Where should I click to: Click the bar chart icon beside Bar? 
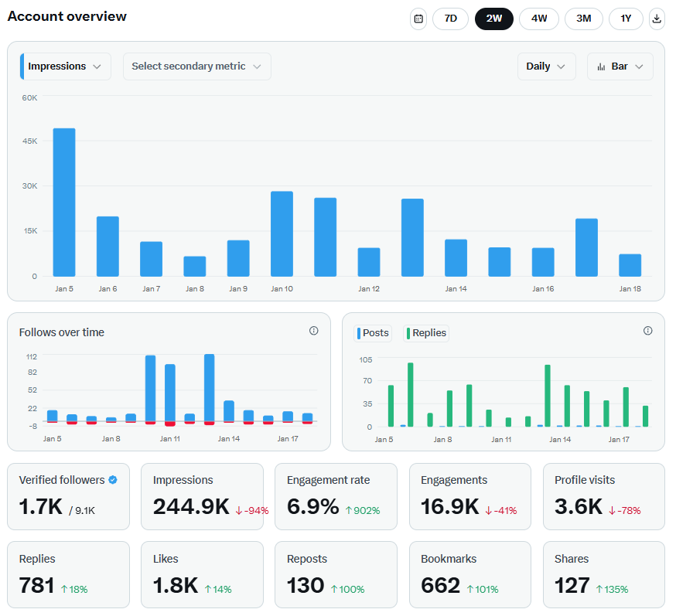pos(601,66)
